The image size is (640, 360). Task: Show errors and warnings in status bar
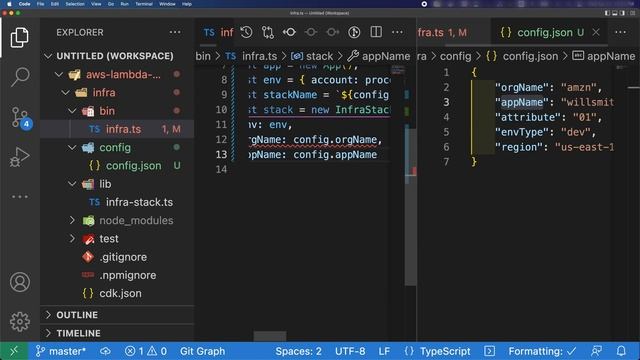(146, 351)
